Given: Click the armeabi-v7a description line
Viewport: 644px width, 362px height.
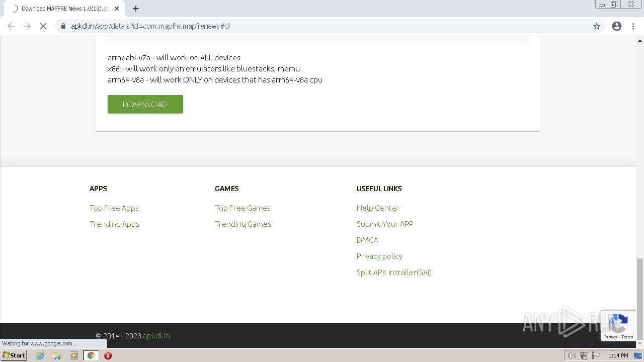Looking at the screenshot, I should tap(174, 57).
